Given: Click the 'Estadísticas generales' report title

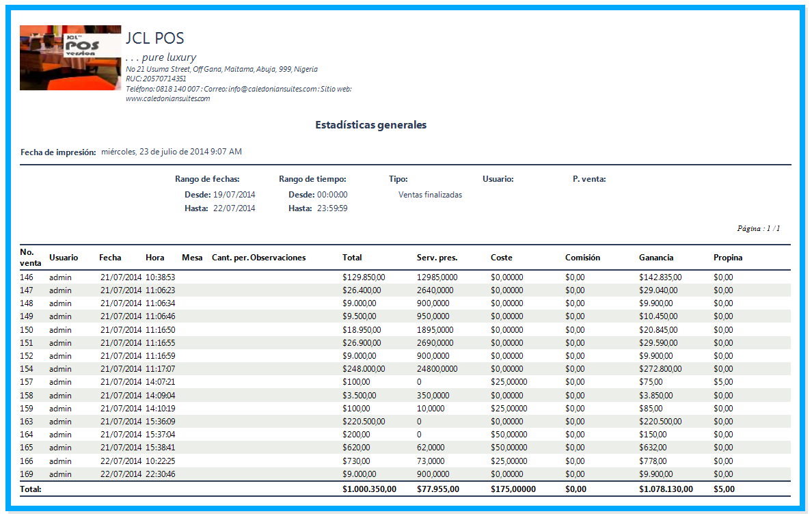Looking at the screenshot, I should click(370, 125).
